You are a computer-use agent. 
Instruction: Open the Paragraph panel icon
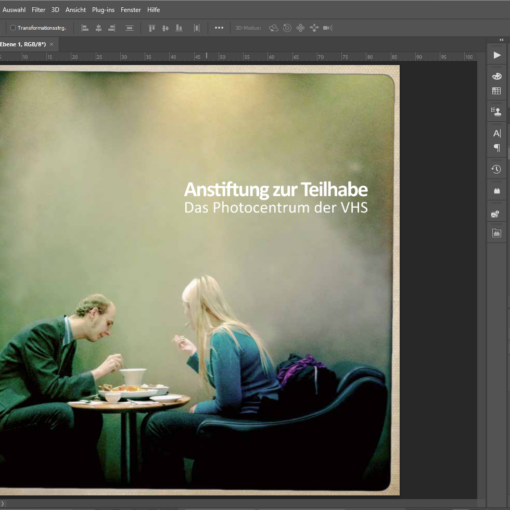click(x=497, y=148)
